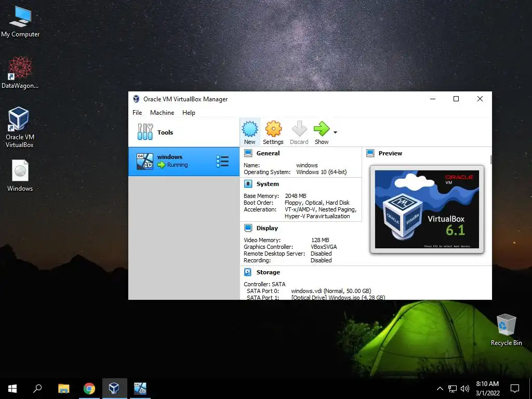Click the Name value 'windows' in General

pyautogui.click(x=307, y=165)
